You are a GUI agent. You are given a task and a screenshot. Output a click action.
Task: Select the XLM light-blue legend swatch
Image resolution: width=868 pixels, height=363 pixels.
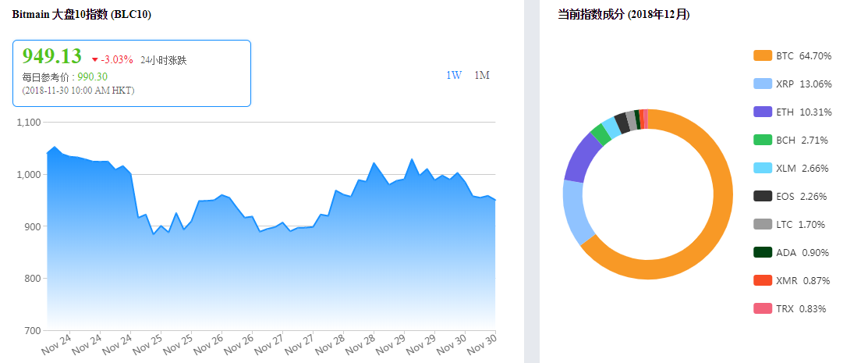coord(763,168)
